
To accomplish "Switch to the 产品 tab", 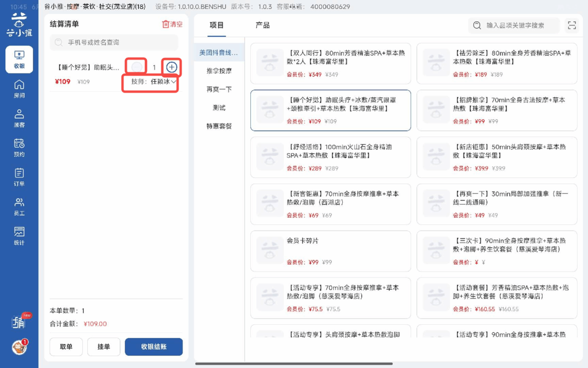I will click(x=262, y=25).
